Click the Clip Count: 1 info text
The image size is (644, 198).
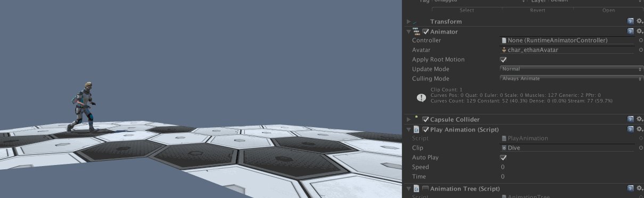[x=447, y=89]
